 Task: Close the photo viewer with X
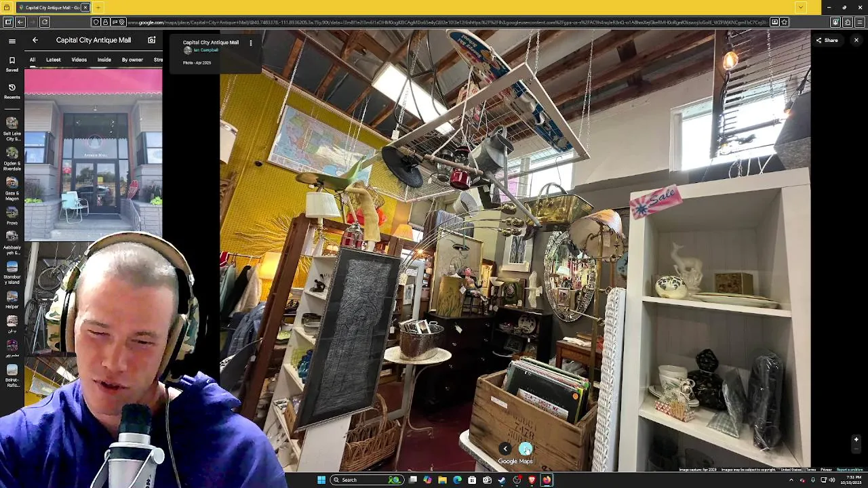(x=856, y=40)
